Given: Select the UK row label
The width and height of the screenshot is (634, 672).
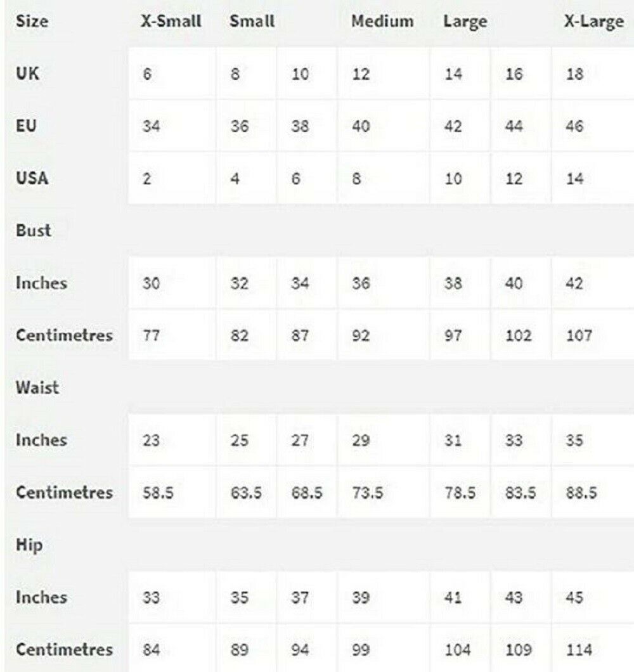Looking at the screenshot, I should pos(27,74).
